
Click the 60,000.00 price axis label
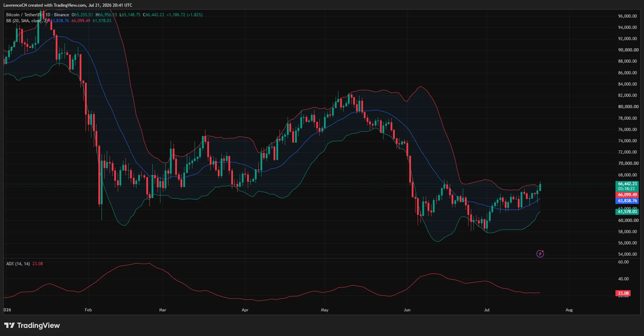tap(628, 220)
